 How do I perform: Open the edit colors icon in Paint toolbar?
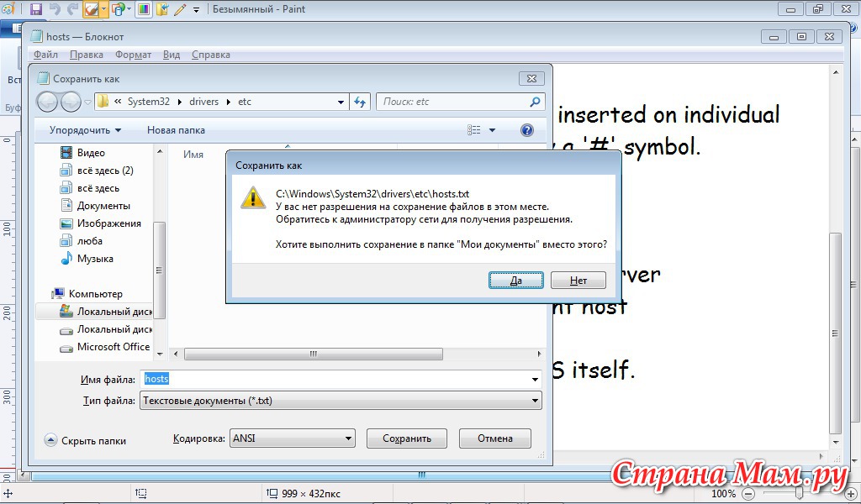(143, 8)
